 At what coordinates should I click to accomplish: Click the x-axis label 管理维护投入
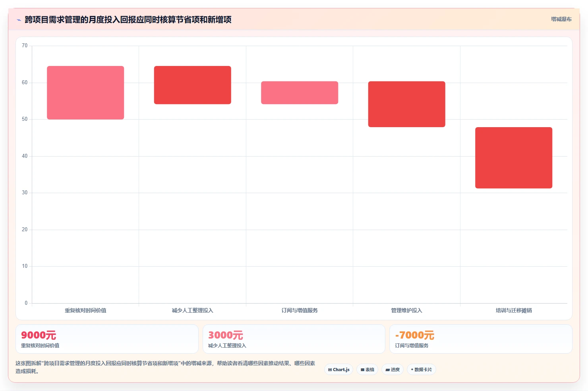[407, 310]
